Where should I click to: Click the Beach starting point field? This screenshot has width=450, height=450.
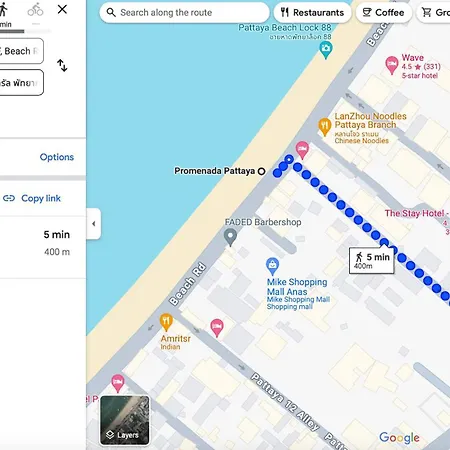click(x=21, y=51)
